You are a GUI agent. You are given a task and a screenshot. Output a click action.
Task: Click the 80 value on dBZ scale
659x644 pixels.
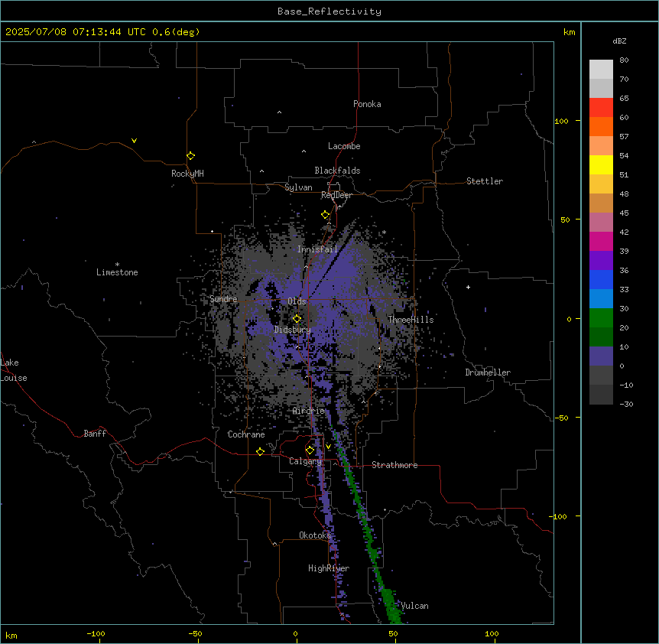tap(624, 60)
